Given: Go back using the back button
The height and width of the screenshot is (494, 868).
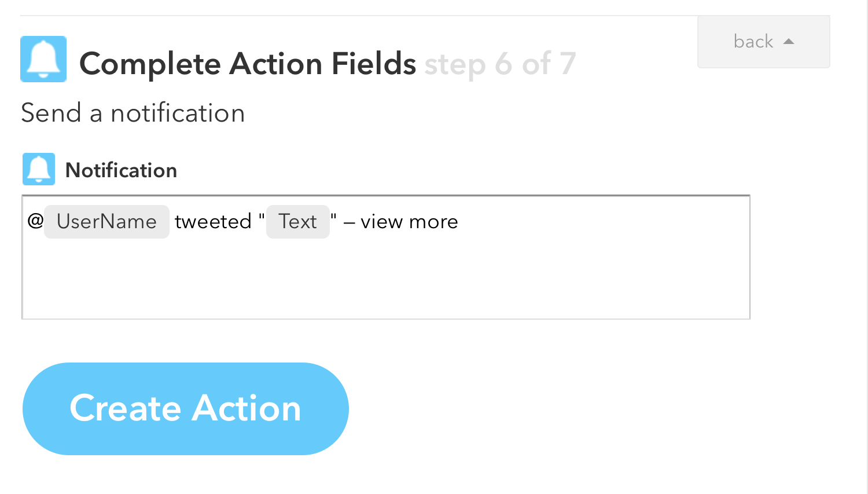Looking at the screenshot, I should coord(763,42).
